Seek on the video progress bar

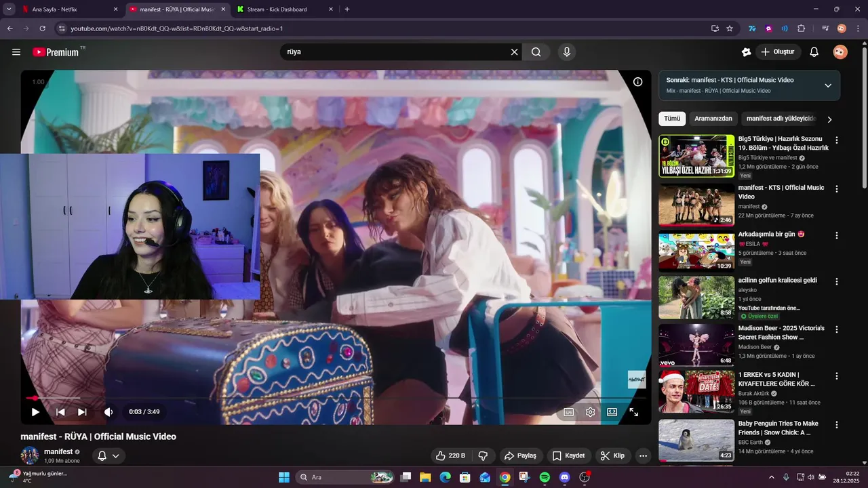pyautogui.click(x=336, y=398)
